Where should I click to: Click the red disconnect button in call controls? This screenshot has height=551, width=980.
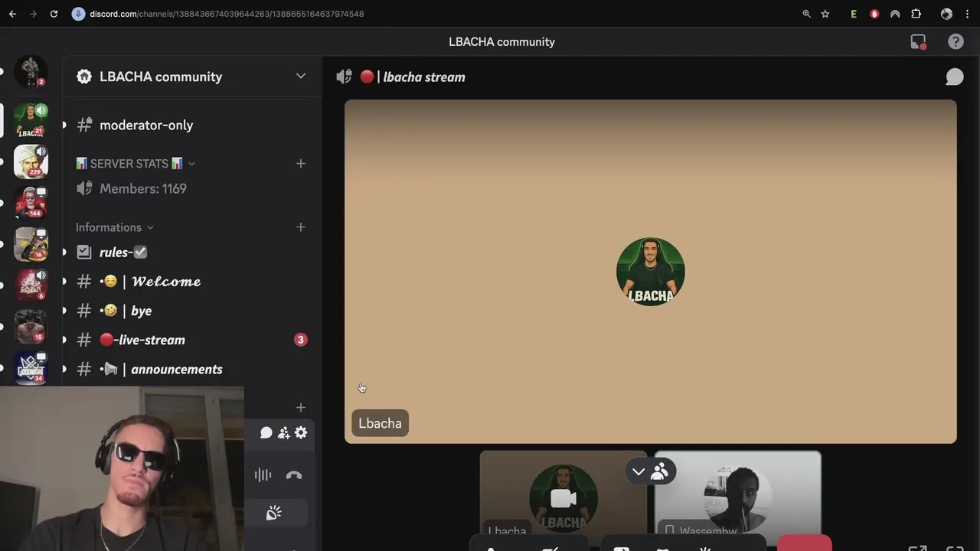(x=804, y=543)
